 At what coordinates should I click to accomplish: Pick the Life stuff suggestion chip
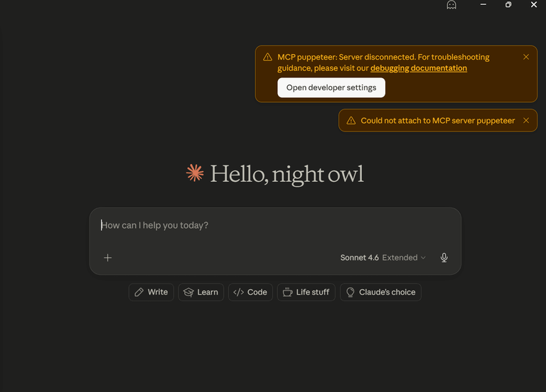(306, 292)
